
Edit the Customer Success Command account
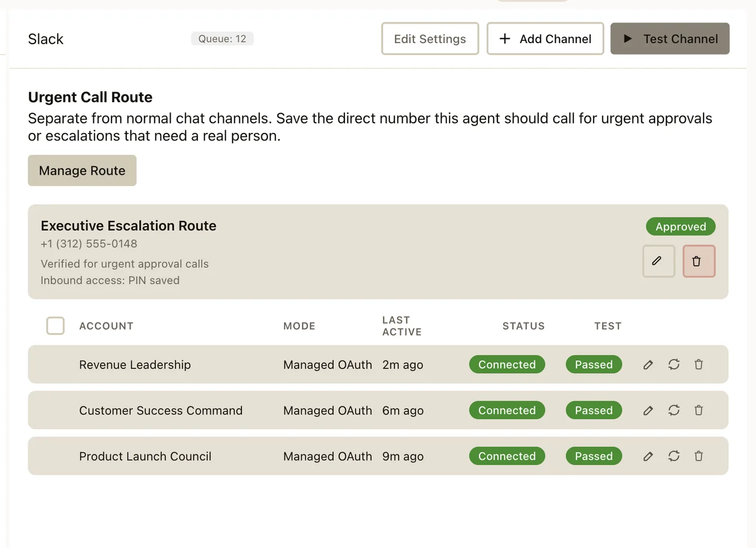tap(648, 410)
